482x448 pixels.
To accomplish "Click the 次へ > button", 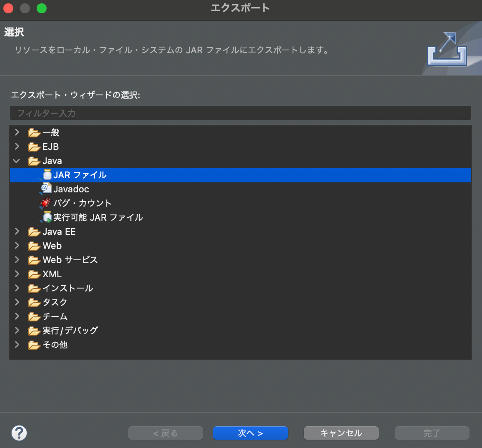I will point(250,433).
